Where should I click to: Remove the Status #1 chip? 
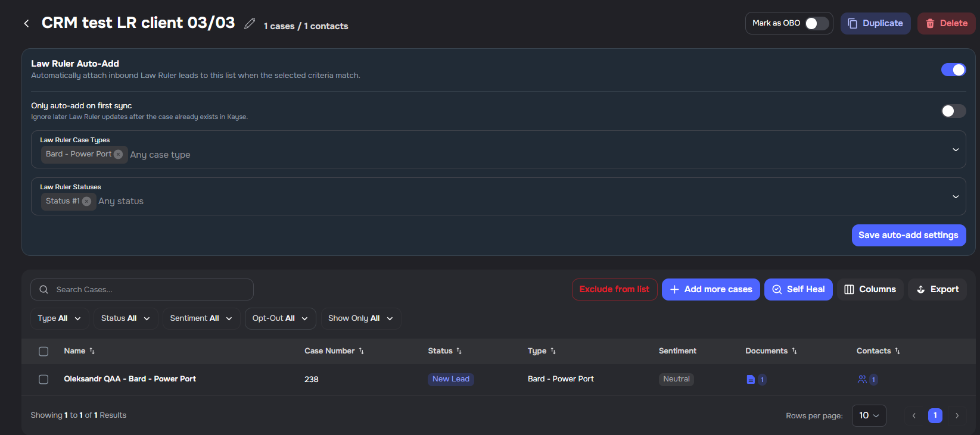click(87, 201)
